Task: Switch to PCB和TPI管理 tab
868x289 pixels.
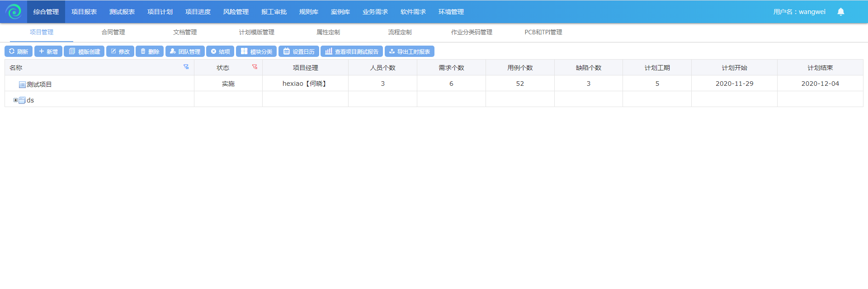Action: point(543,32)
